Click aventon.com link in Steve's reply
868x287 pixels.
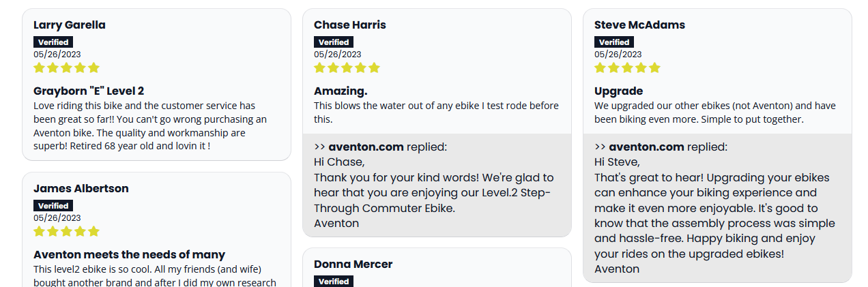coord(646,147)
